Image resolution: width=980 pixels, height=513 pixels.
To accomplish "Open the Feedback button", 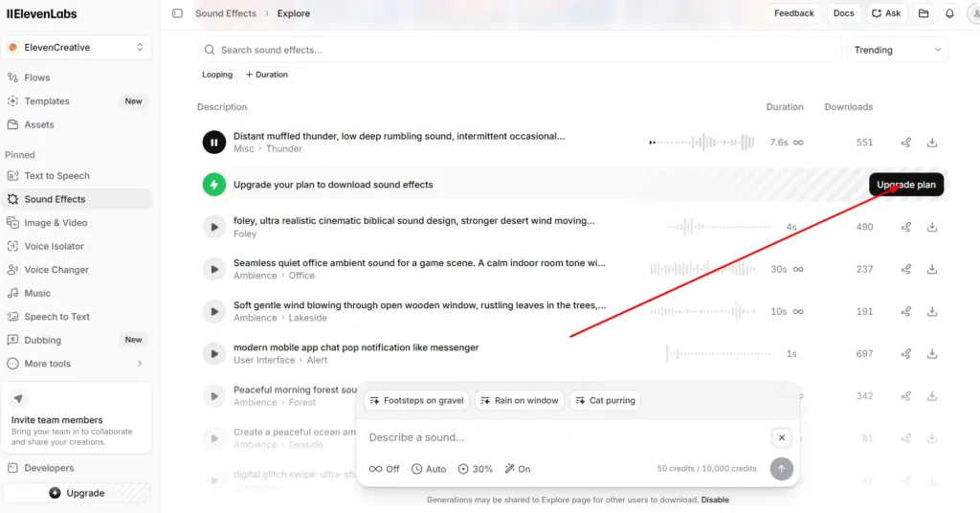I will [793, 13].
